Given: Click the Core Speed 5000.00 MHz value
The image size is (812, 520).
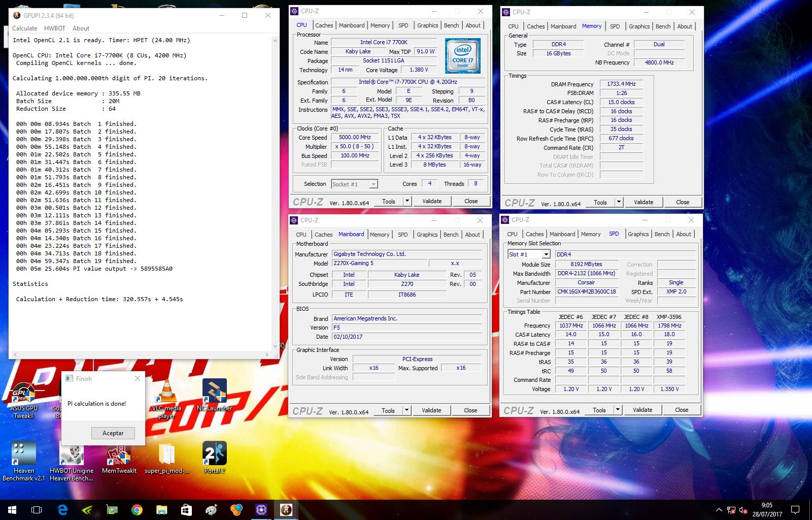Looking at the screenshot, I should pyautogui.click(x=355, y=138).
